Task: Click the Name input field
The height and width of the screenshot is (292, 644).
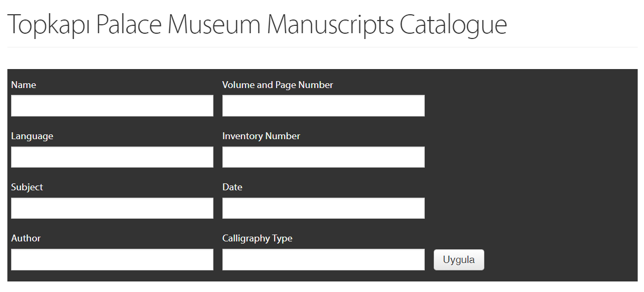Action: pos(112,106)
